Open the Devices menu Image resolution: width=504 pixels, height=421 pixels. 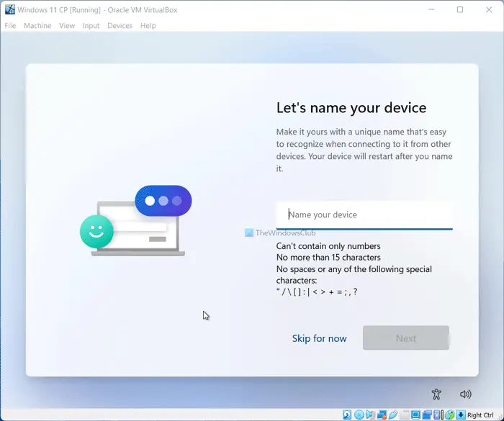120,26
